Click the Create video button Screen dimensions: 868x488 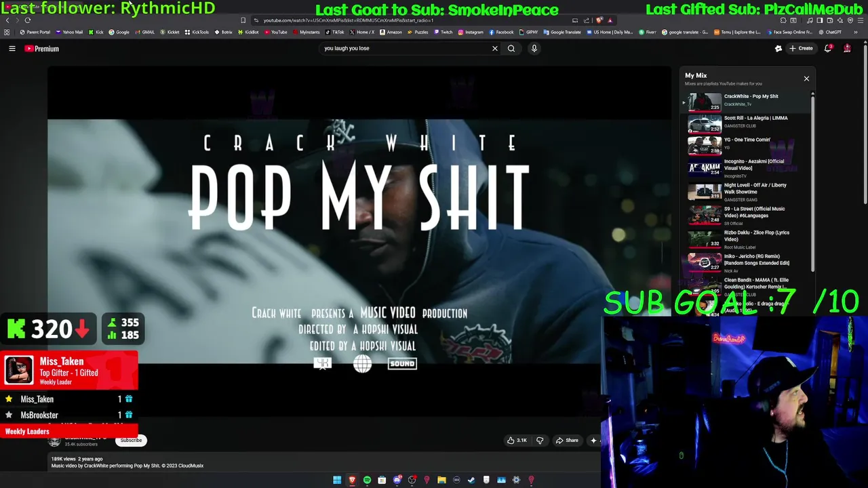(801, 48)
